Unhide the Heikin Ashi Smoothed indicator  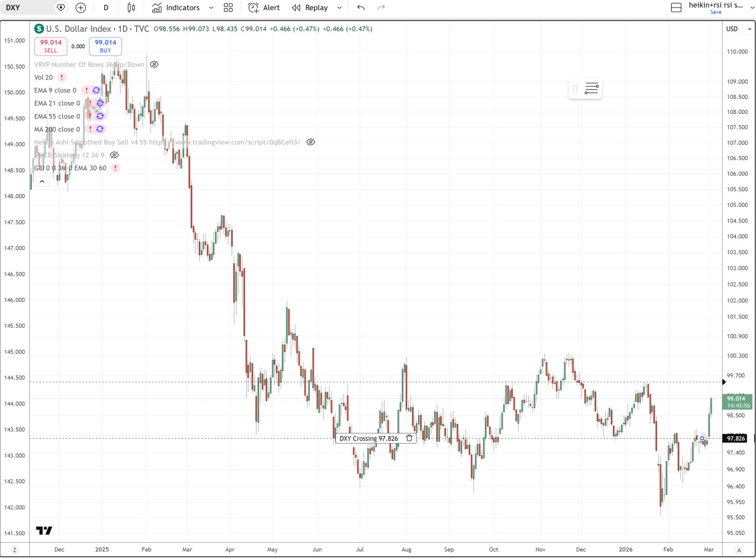pos(310,142)
